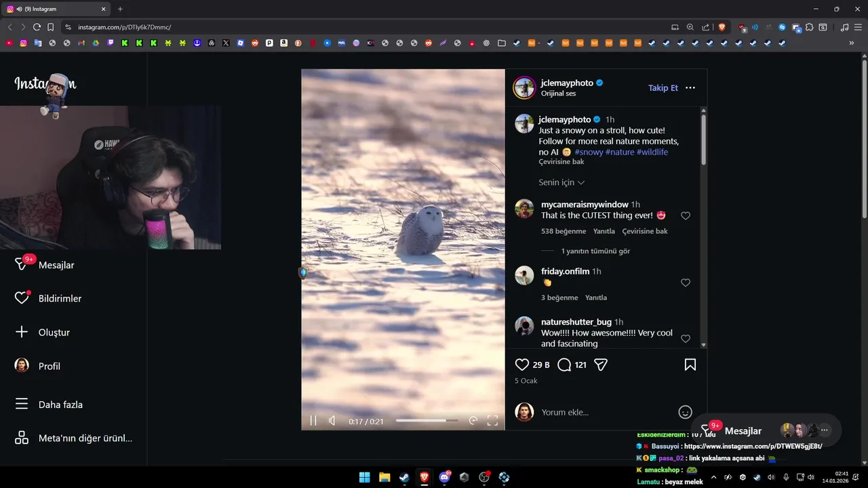
Task: Enter fullscreen mode for the video
Action: 493,421
